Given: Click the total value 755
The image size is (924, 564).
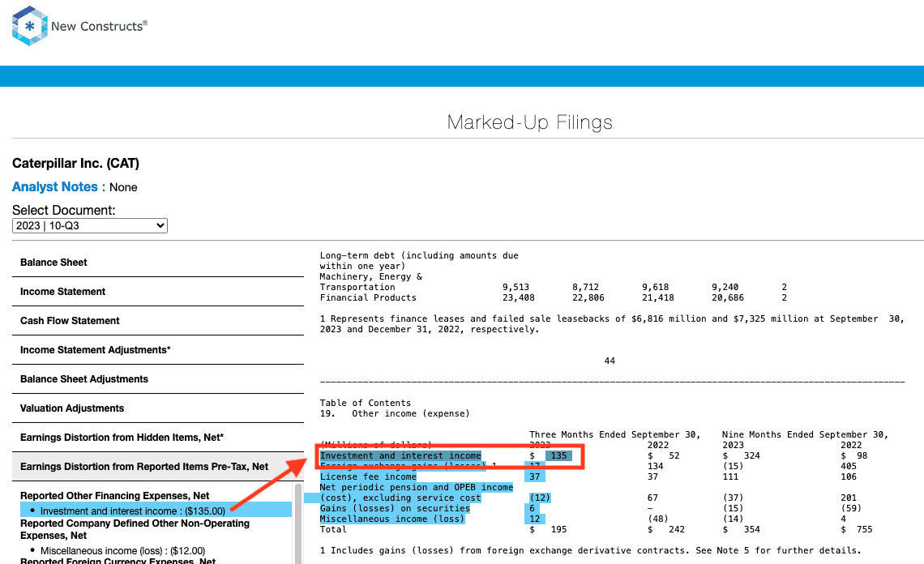Looking at the screenshot, I should coord(865,530).
